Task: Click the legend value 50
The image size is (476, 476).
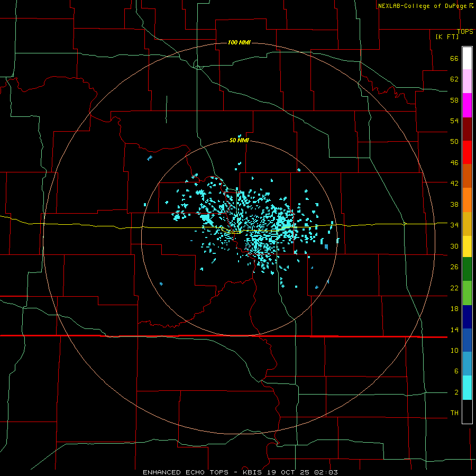Action: coord(454,142)
